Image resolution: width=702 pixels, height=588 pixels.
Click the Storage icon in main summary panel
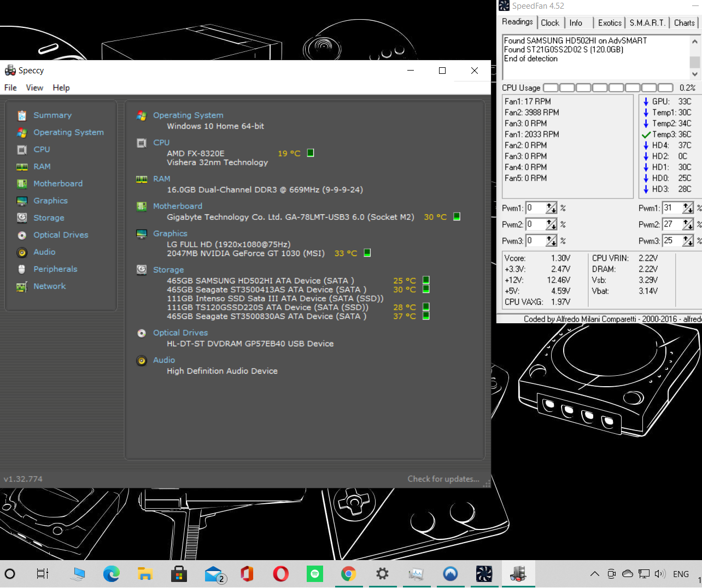point(142,270)
